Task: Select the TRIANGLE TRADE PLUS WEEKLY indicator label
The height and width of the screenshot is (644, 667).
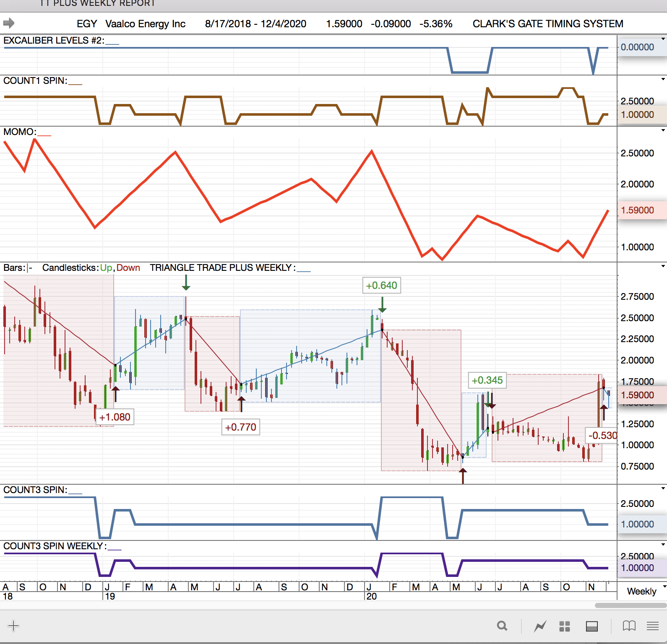Action: coord(222,267)
